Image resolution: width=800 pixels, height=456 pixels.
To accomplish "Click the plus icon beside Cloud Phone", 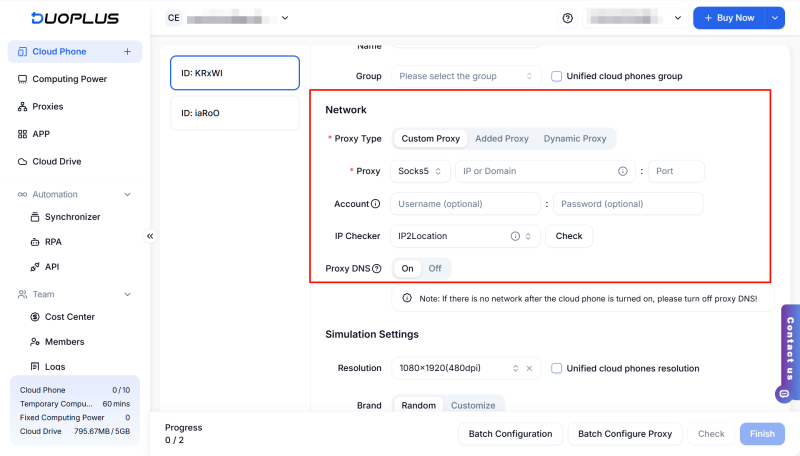I will click(x=127, y=52).
